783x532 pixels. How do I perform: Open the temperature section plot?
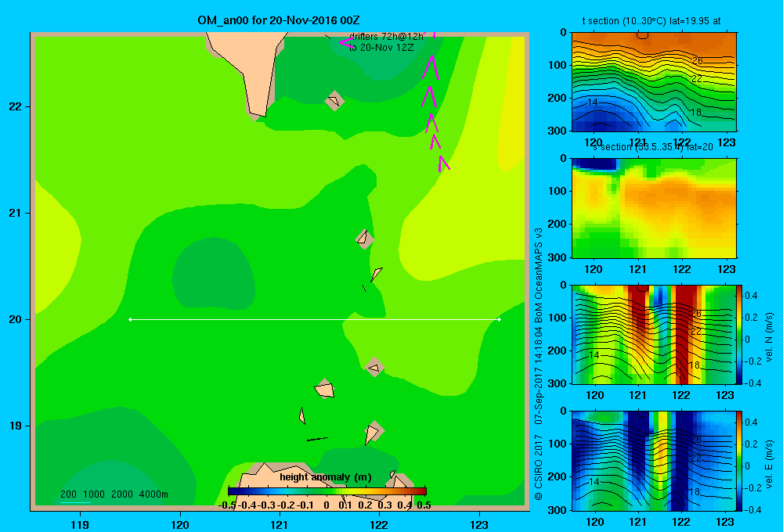[654, 82]
